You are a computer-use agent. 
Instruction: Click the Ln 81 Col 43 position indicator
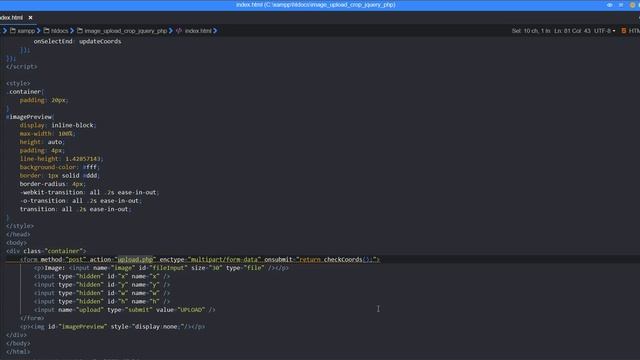pos(572,31)
